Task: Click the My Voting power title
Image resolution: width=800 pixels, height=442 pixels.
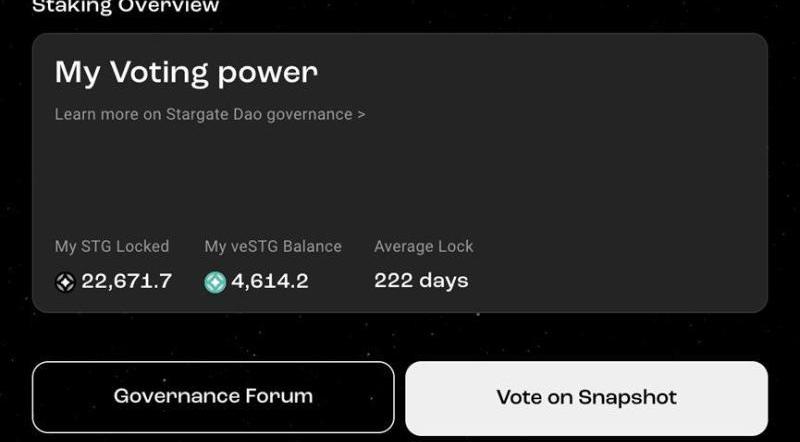Action: 186,72
